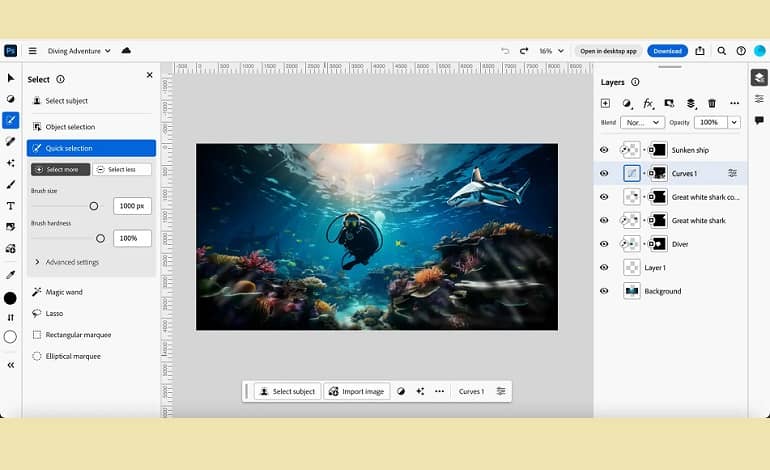770x470 pixels.
Task: Open the hamburger main menu
Action: (x=32, y=51)
